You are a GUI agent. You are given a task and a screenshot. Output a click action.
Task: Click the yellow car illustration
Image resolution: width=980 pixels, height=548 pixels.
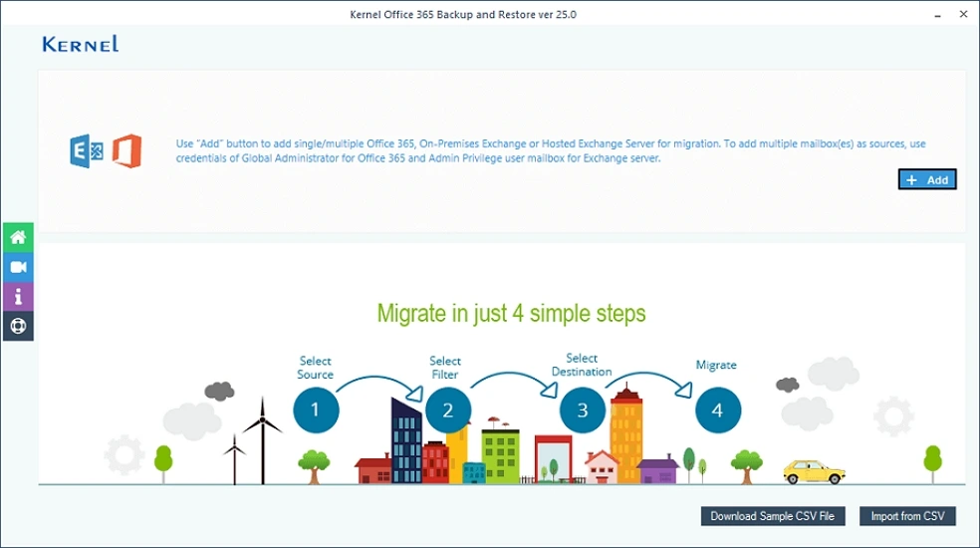coord(813,471)
